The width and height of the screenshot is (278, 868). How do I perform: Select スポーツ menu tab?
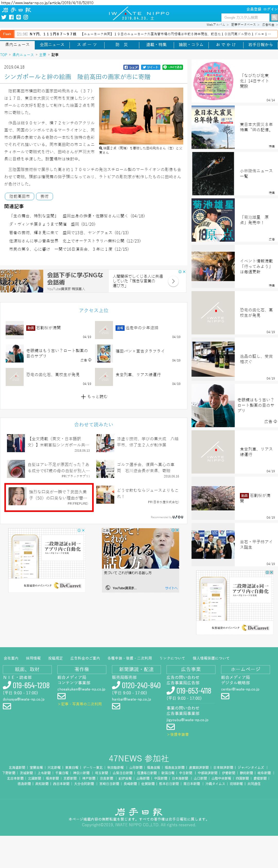tap(87, 45)
